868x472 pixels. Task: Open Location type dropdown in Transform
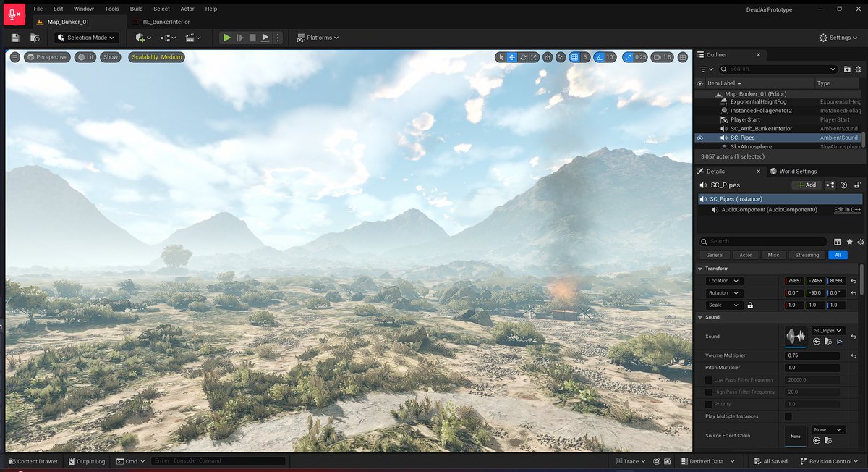coord(725,281)
